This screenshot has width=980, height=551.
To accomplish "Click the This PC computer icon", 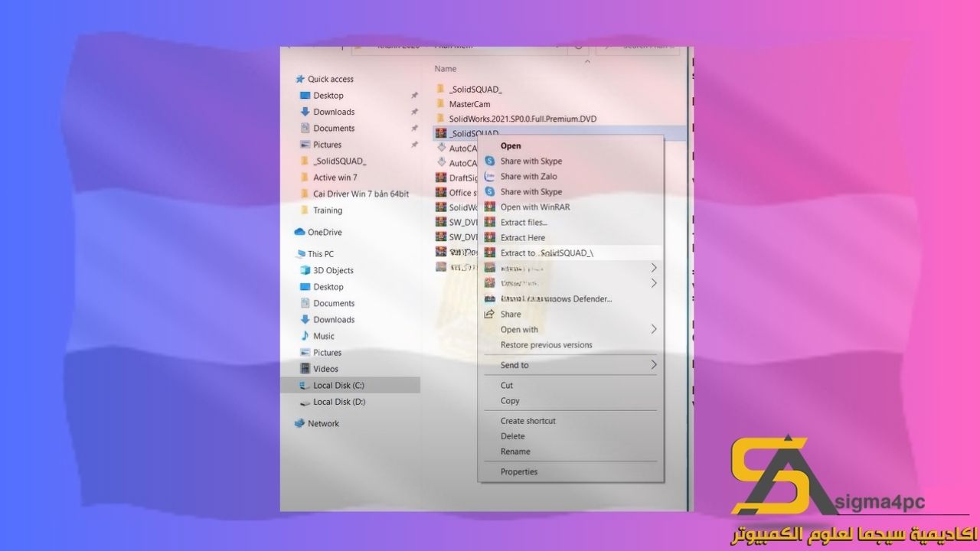I will click(299, 254).
